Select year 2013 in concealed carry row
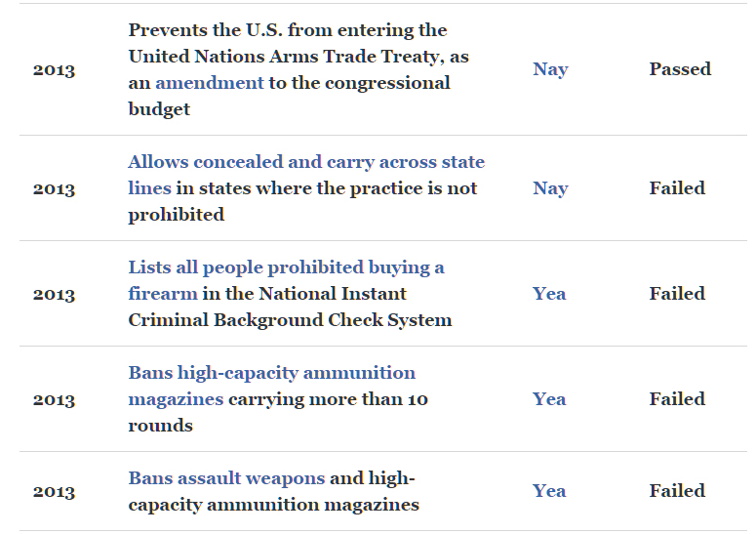The image size is (756, 534). pyautogui.click(x=54, y=189)
